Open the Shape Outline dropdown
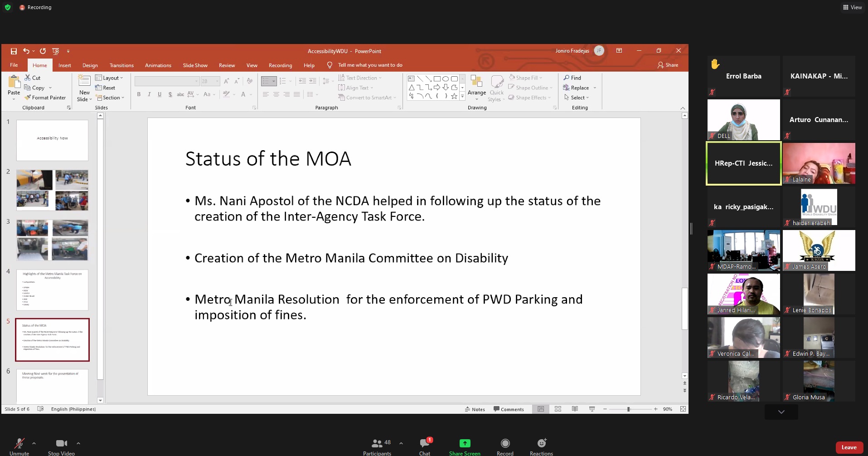This screenshot has height=456, width=868. [x=530, y=88]
